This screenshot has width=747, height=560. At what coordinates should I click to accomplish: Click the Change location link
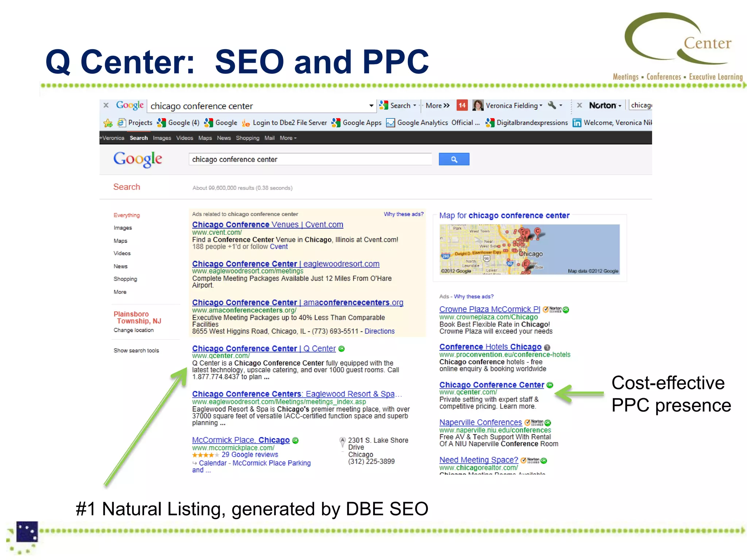click(133, 330)
